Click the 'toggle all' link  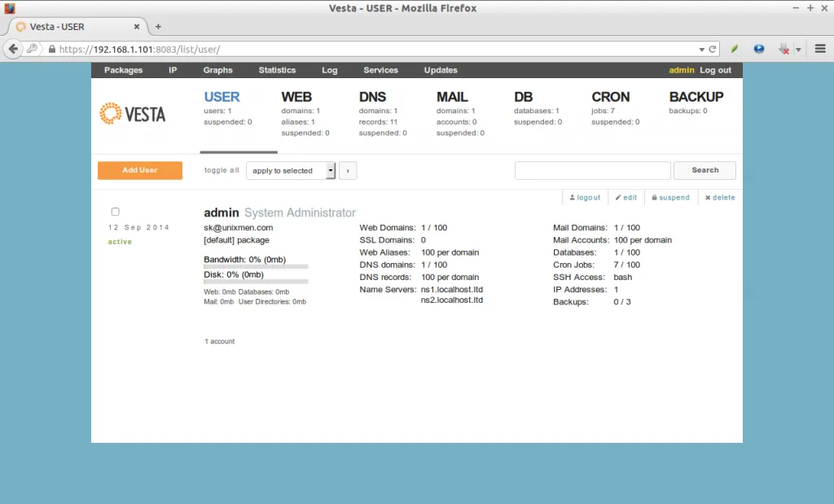[x=222, y=170]
